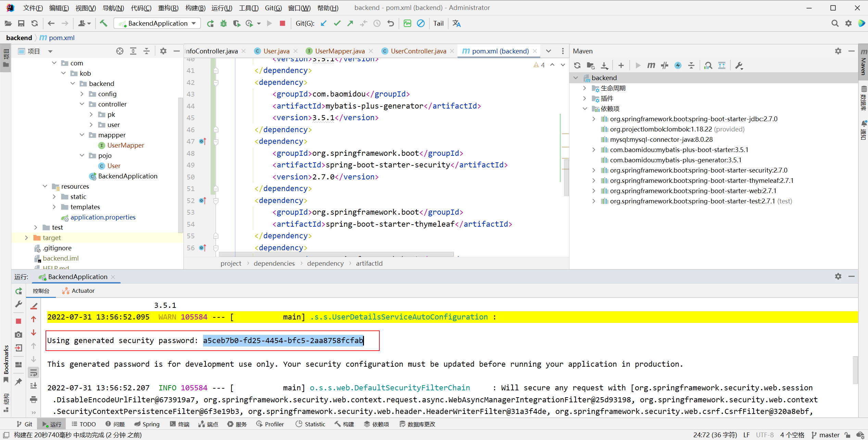
Task: Close the pom.xml editor tab
Action: point(535,51)
